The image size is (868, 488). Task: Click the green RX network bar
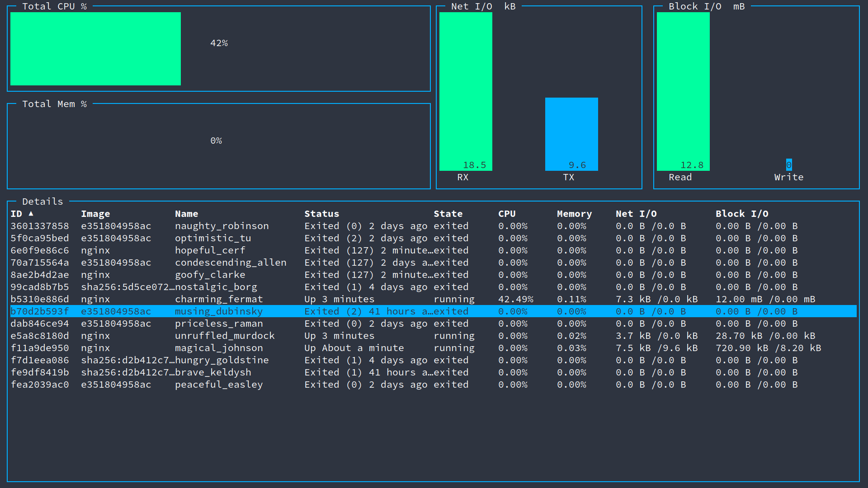[466, 90]
